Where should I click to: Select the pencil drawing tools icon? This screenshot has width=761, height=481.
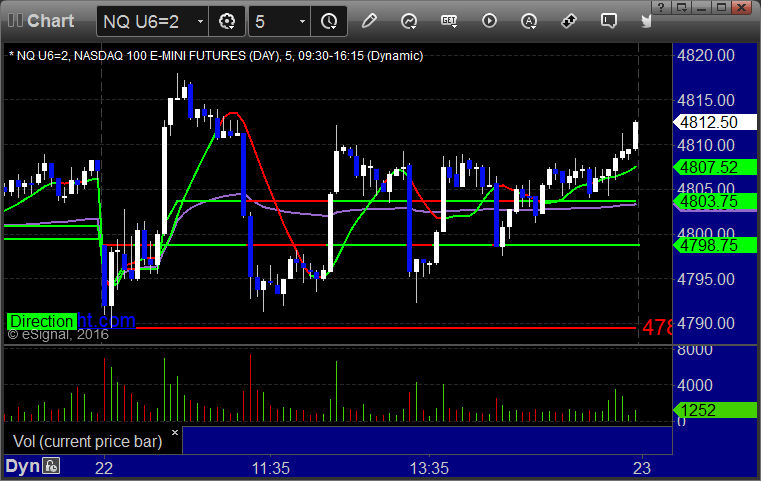369,21
